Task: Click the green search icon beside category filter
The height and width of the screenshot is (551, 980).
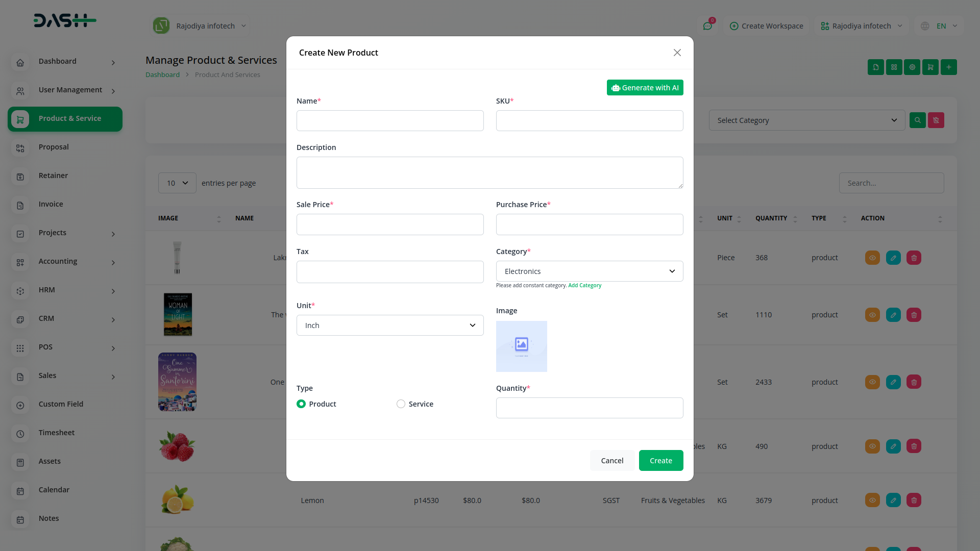Action: pos(917,120)
